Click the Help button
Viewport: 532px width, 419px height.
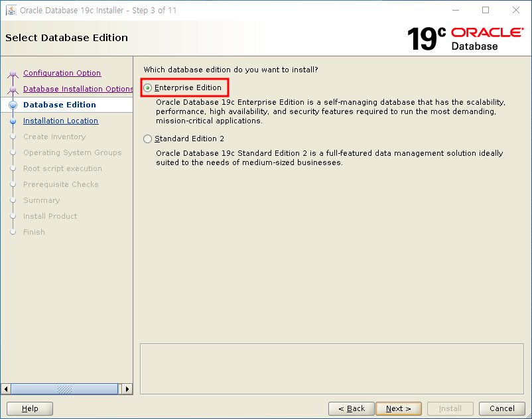tap(30, 408)
